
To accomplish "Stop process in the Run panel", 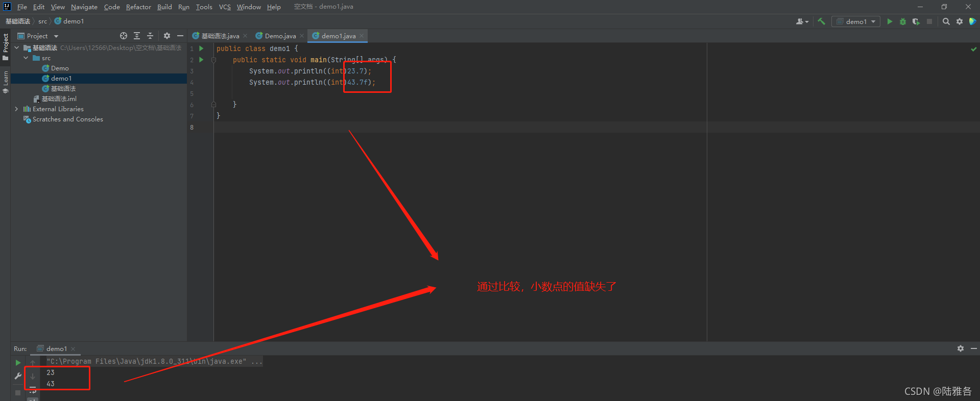I will (x=18, y=392).
